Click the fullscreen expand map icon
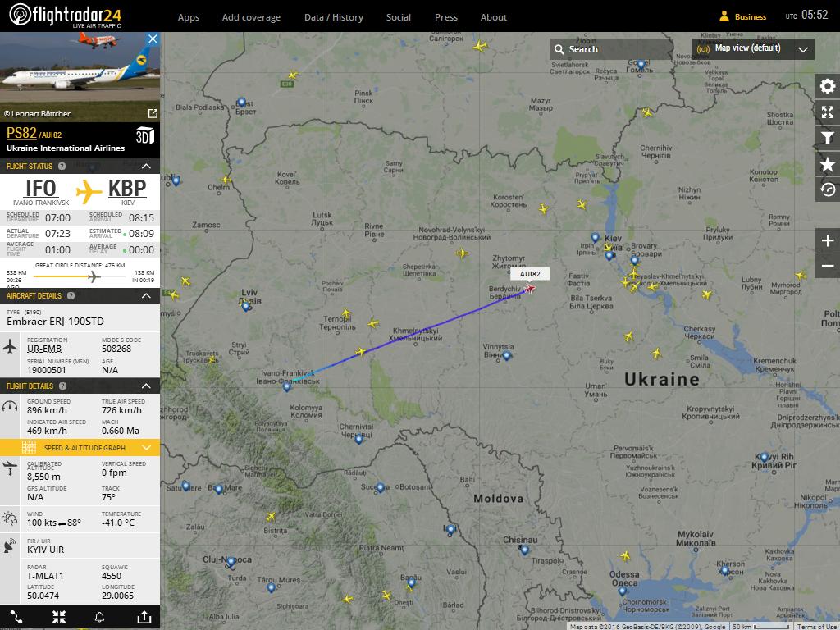 click(828, 112)
